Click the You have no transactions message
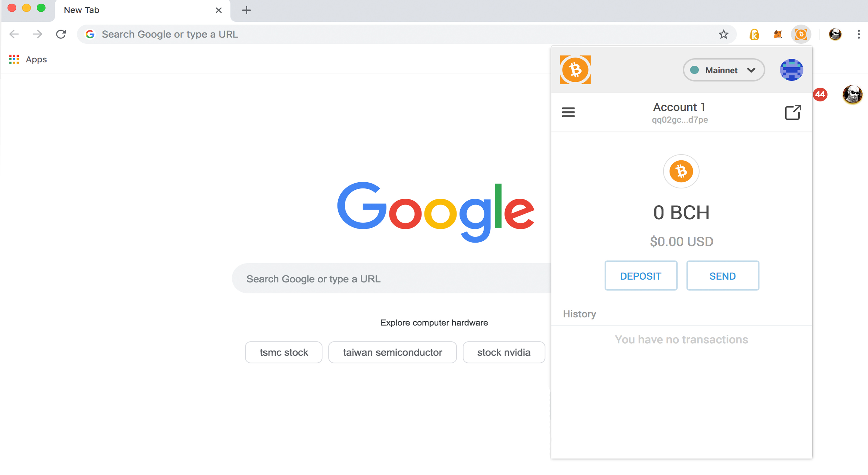 coord(681,339)
